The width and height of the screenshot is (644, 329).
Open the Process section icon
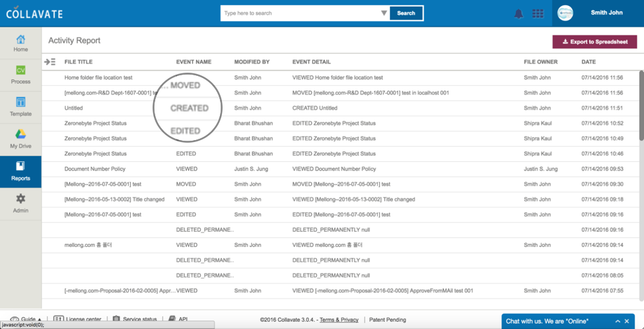pos(20,75)
